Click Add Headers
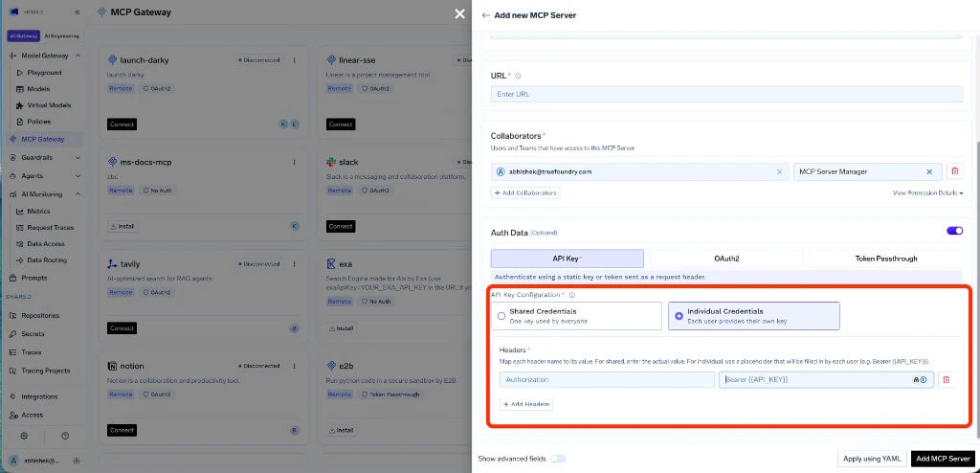980x473 pixels. (526, 404)
